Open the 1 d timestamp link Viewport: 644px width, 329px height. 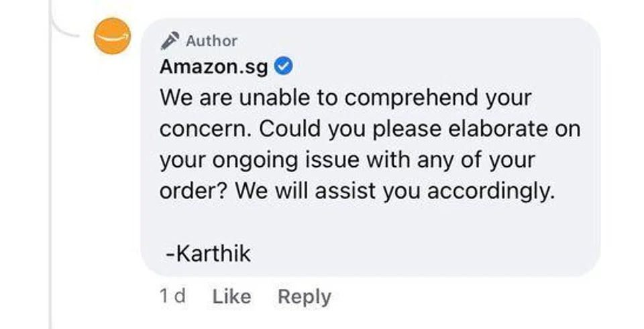pos(172,297)
